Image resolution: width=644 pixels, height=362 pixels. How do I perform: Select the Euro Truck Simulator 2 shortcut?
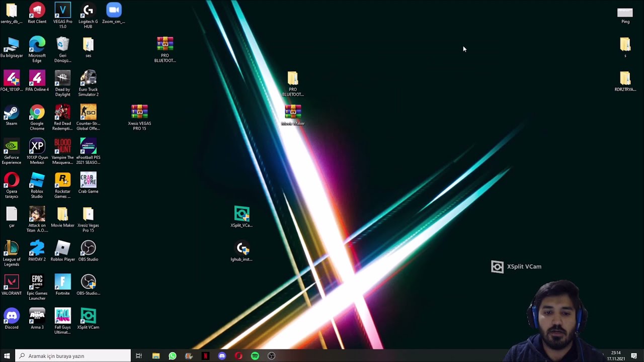pos(88,84)
